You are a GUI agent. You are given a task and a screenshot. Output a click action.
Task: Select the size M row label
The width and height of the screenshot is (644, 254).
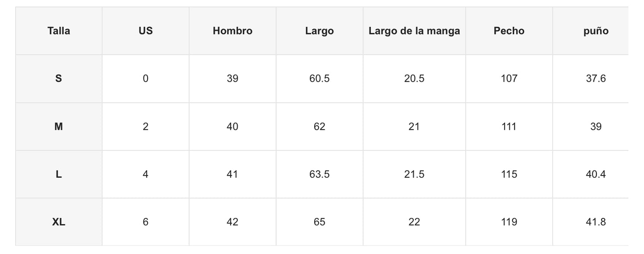59,126
